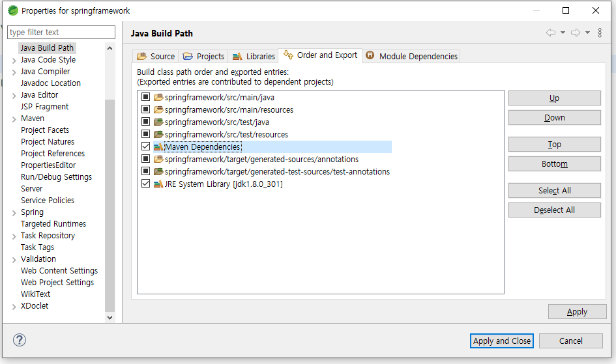Click the sidebar scroll down arrow

click(x=110, y=318)
